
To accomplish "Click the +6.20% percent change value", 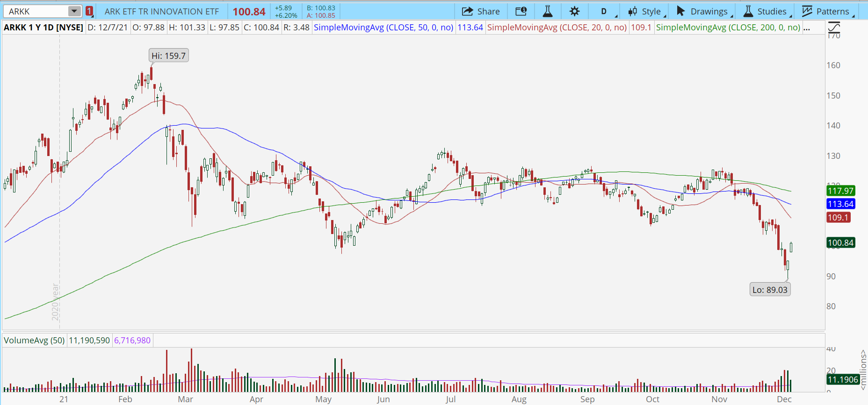I will (286, 15).
